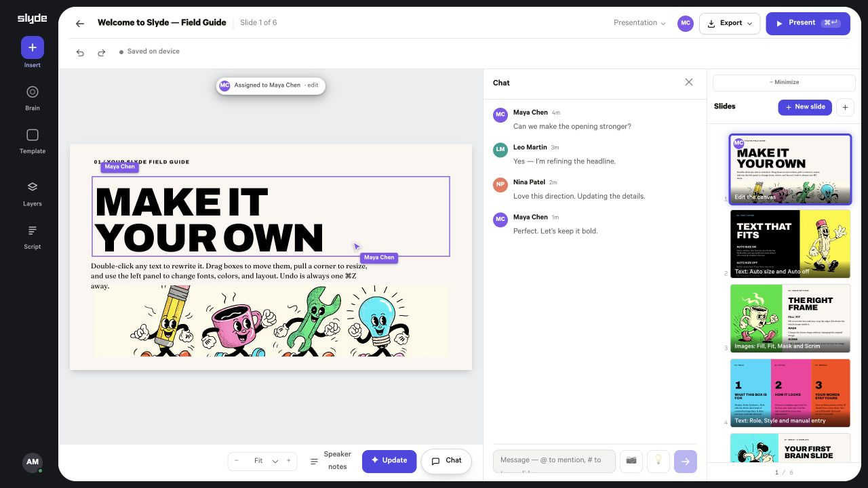This screenshot has height=488, width=868.
Task: Add a slide with the plus icon
Action: click(x=845, y=107)
